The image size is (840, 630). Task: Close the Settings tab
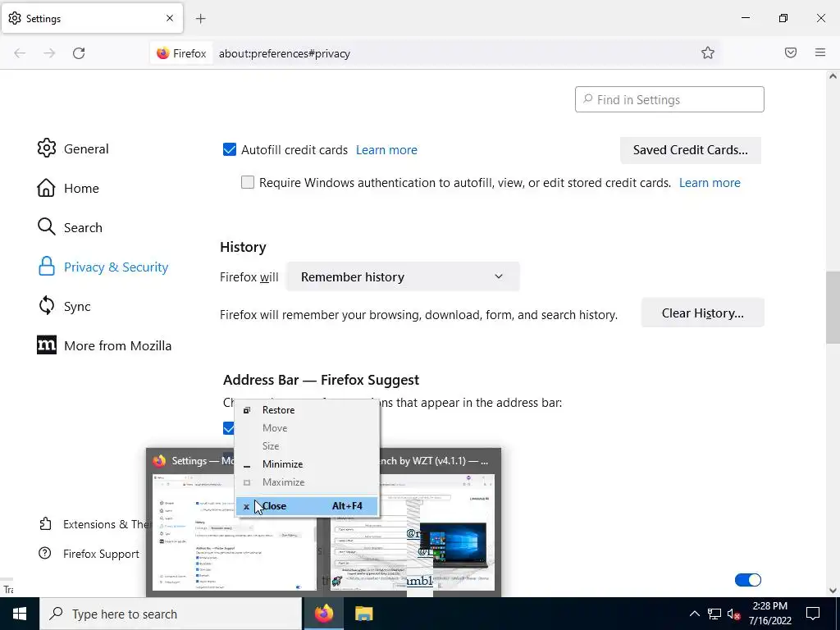pos(169,18)
